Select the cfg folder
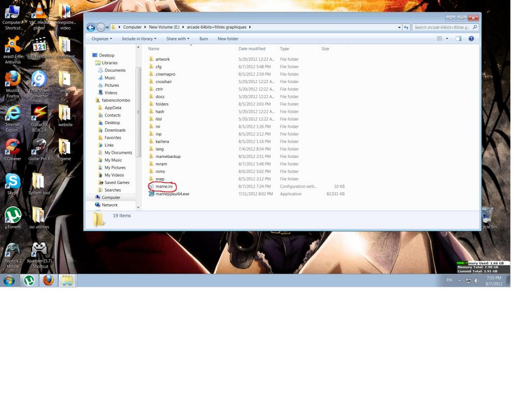532x399 pixels. [x=158, y=66]
